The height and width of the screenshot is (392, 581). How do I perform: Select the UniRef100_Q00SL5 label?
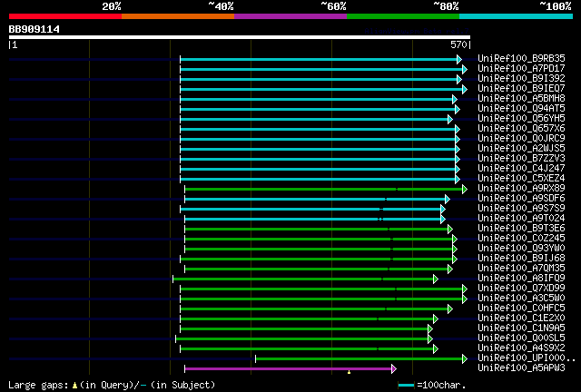(521, 338)
